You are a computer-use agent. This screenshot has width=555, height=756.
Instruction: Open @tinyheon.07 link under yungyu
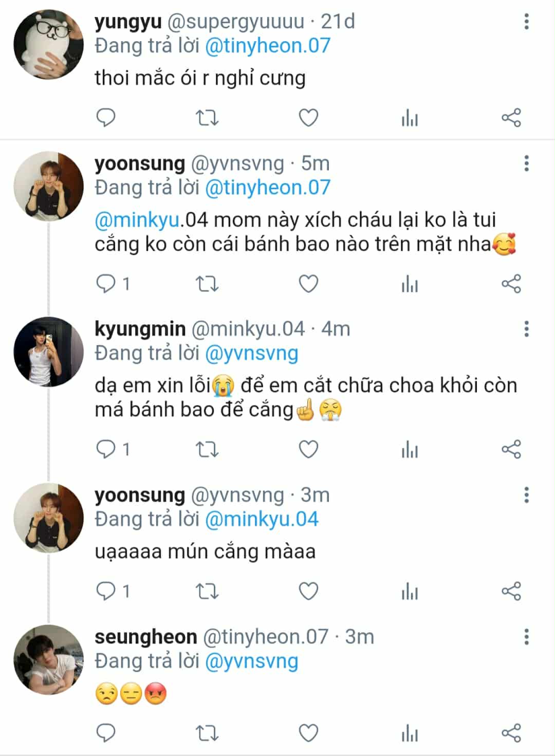click(267, 46)
